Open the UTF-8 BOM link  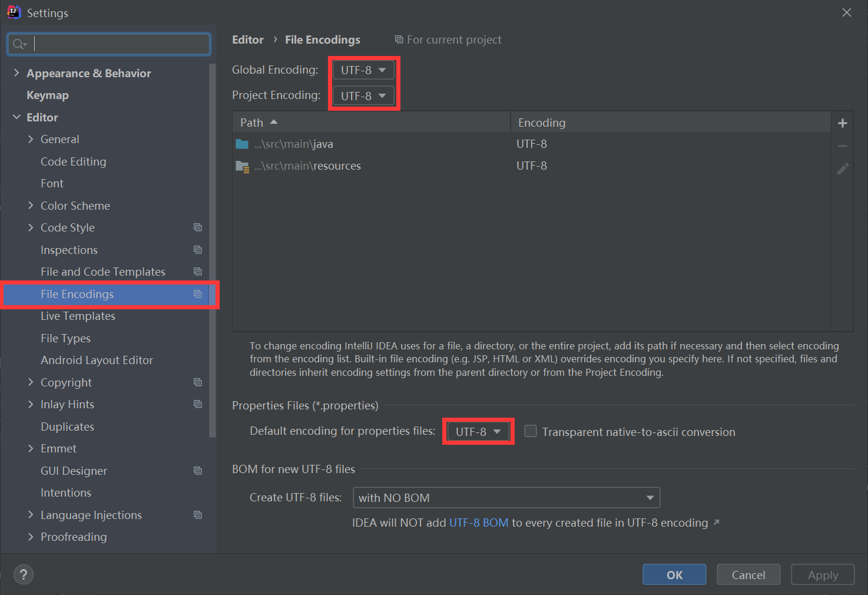pos(479,523)
